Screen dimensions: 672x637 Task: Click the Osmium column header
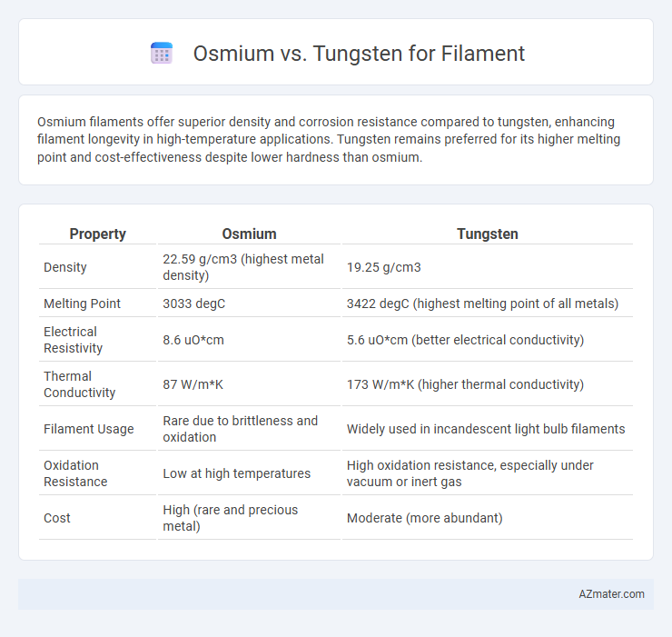click(x=249, y=234)
